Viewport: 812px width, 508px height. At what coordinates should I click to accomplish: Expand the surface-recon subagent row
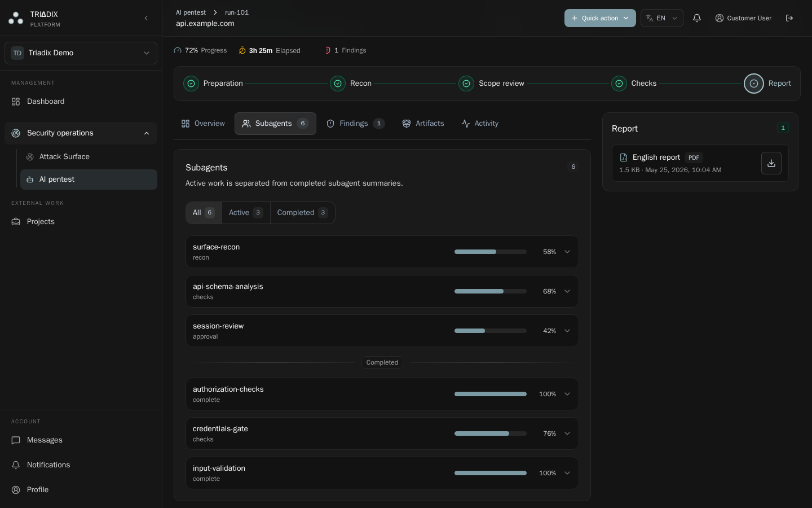click(382, 252)
